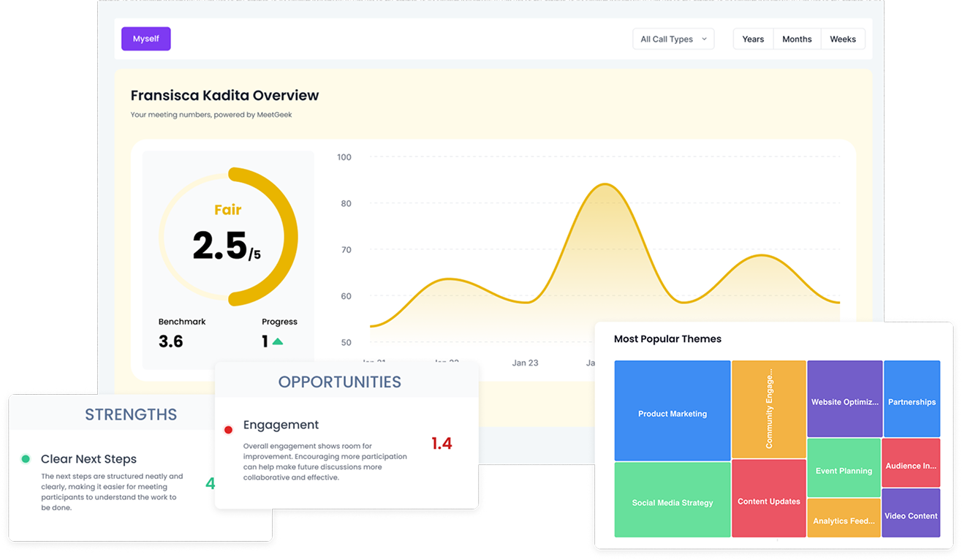Click the red Engagement status dot
The image size is (962, 560).
[x=228, y=430]
